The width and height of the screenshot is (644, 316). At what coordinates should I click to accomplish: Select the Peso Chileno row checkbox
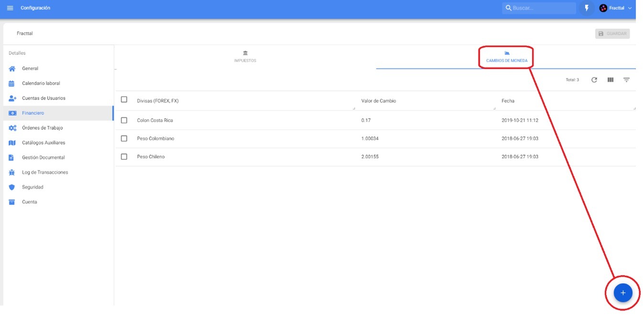click(x=124, y=157)
